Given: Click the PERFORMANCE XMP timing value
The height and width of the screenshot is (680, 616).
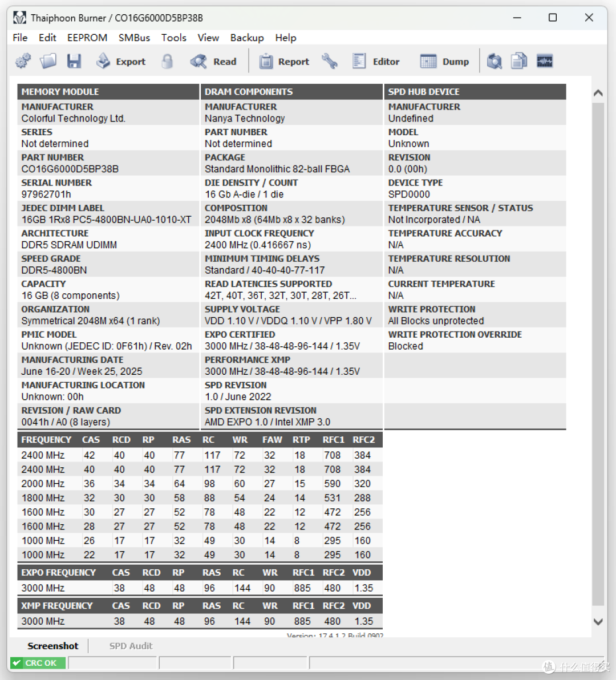Looking at the screenshot, I should 283,371.
